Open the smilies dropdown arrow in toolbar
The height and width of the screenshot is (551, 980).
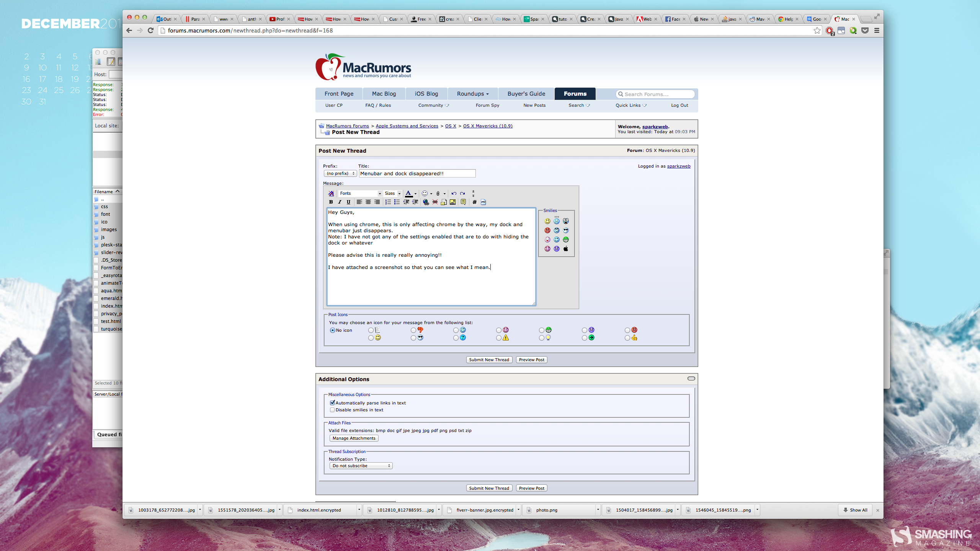coord(431,194)
